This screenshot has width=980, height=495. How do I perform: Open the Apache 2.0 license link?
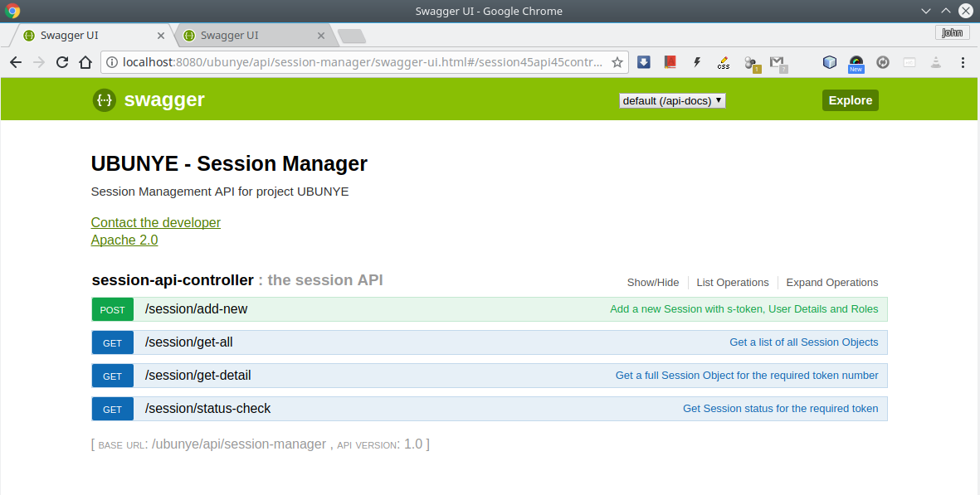click(x=124, y=240)
